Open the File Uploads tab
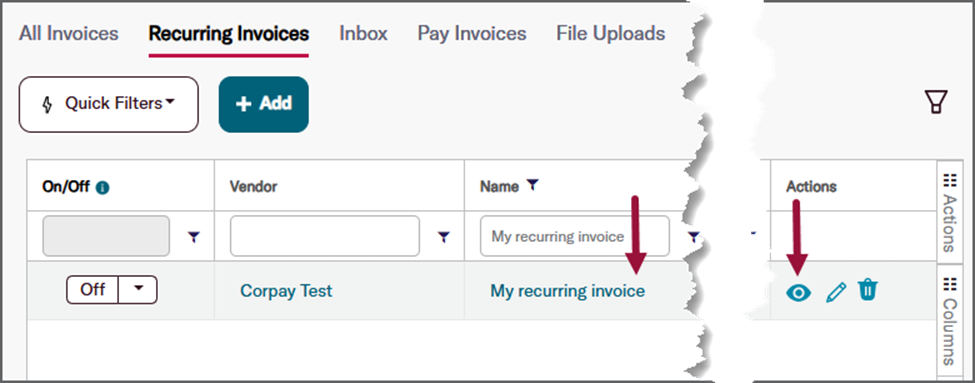975x383 pixels. pyautogui.click(x=611, y=34)
